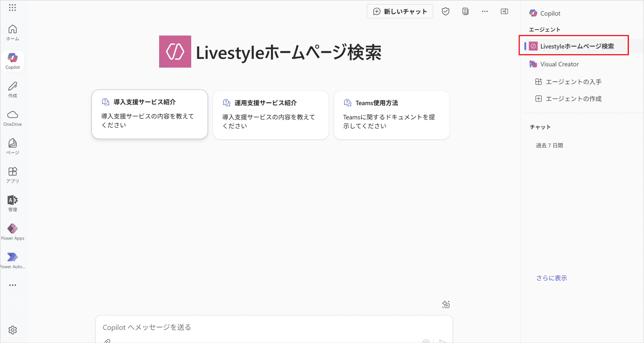Select the Visual Creator agent
644x343 pixels.
tap(559, 64)
